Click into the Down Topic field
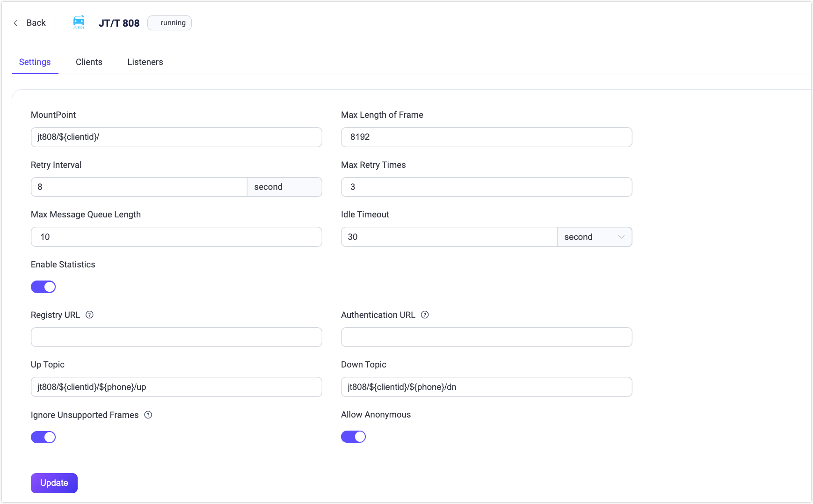This screenshot has width=813, height=504. 486,387
